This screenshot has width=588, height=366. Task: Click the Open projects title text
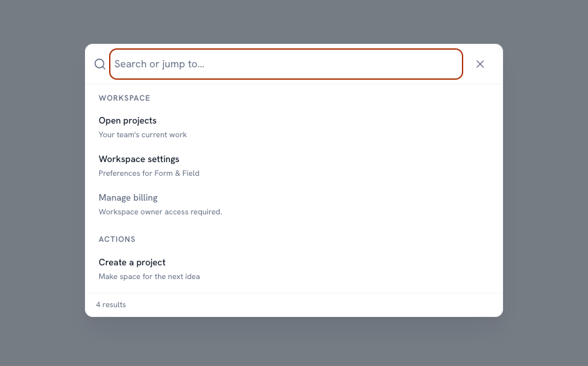click(x=127, y=121)
